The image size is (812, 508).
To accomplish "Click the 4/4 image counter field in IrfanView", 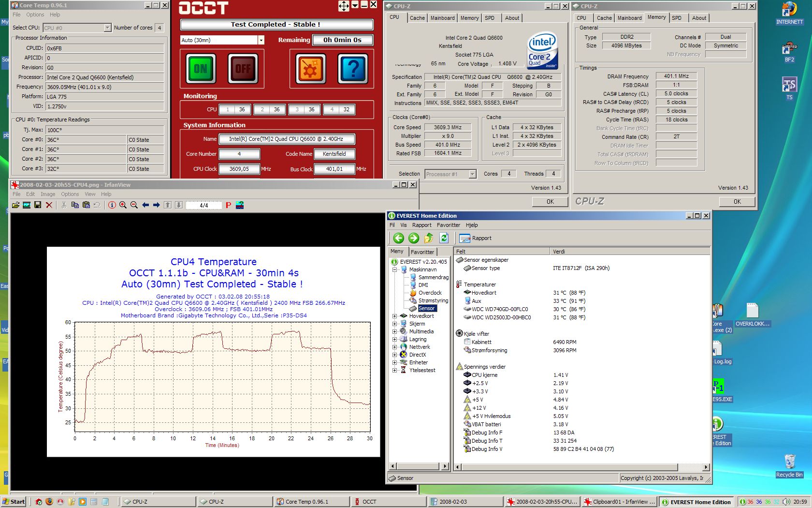I will click(204, 206).
